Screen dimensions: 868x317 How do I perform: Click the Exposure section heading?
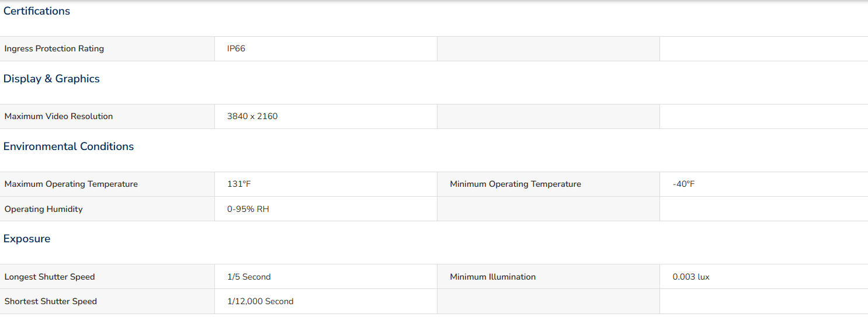point(27,239)
